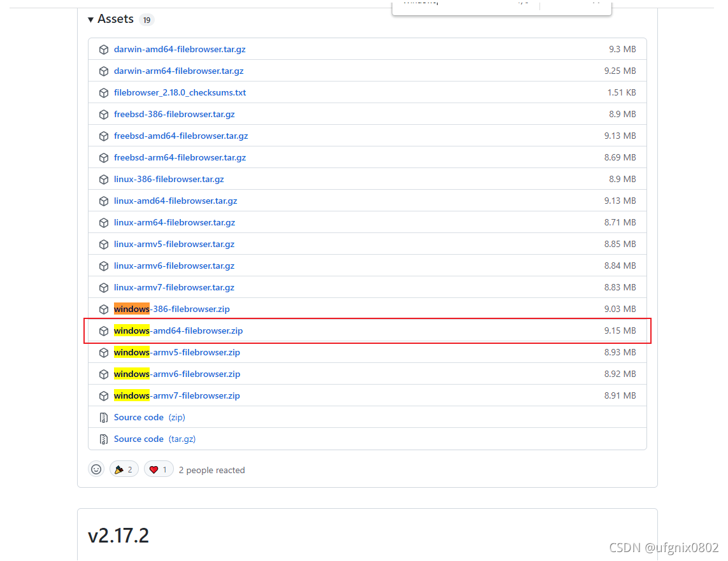Click the package icon beside linux-armv6-filebrowser.tar.gz
This screenshot has width=728, height=561.
point(104,266)
